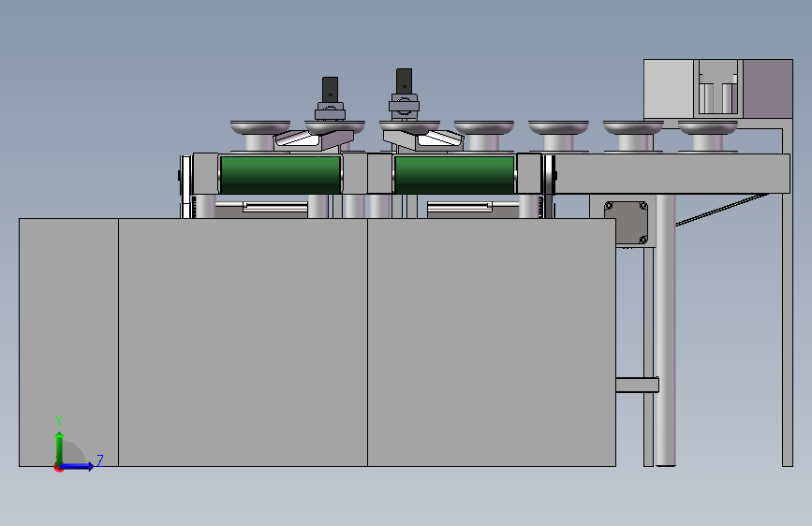
Task: Pick the right black motor cylinder on top
Action: [404, 81]
